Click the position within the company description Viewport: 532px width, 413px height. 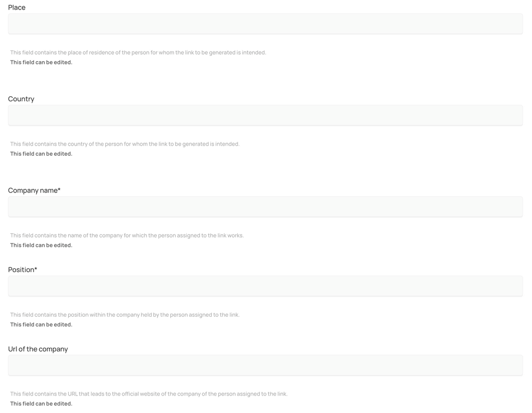(x=124, y=315)
